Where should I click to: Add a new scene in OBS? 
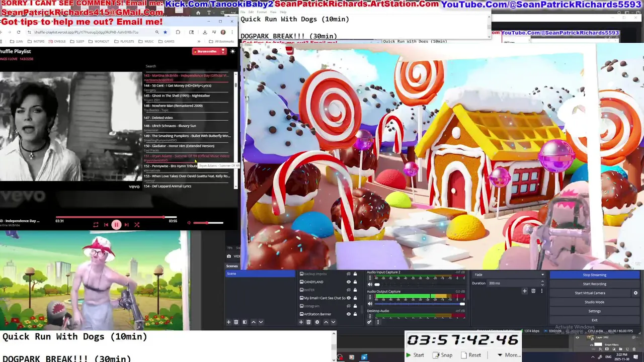[228, 322]
